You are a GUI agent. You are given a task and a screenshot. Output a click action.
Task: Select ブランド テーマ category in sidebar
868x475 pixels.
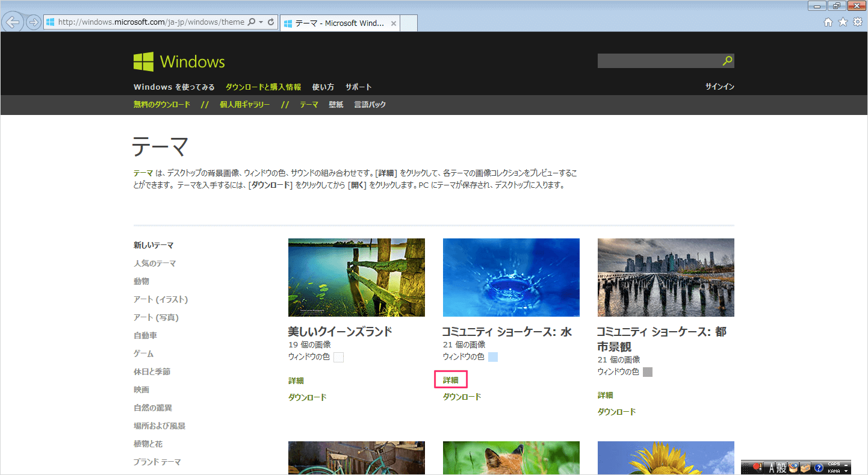point(157,462)
